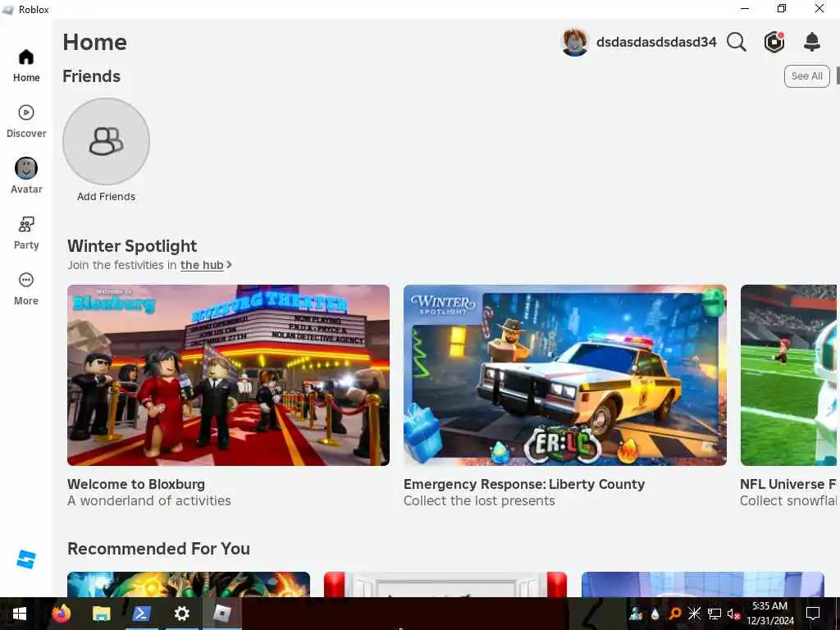Click taskbar clock showing 5:35 AM
Screen dimensions: 840x630
click(769, 614)
